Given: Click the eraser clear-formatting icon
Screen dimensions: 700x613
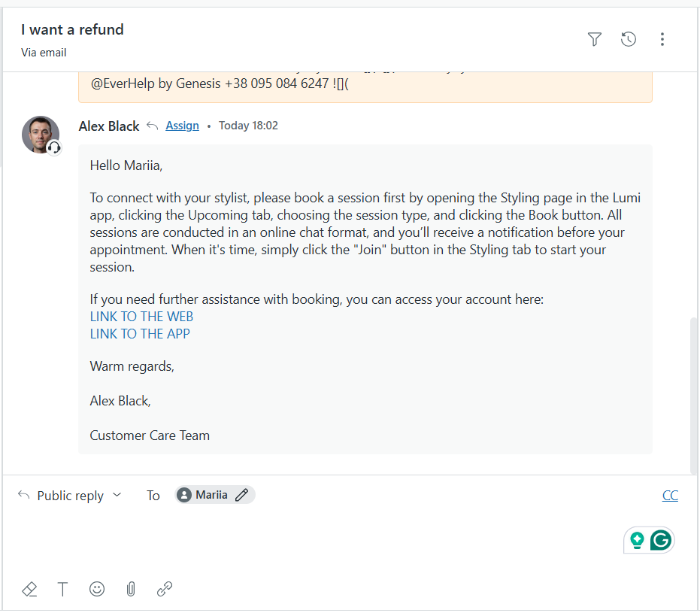Looking at the screenshot, I should coord(29,589).
